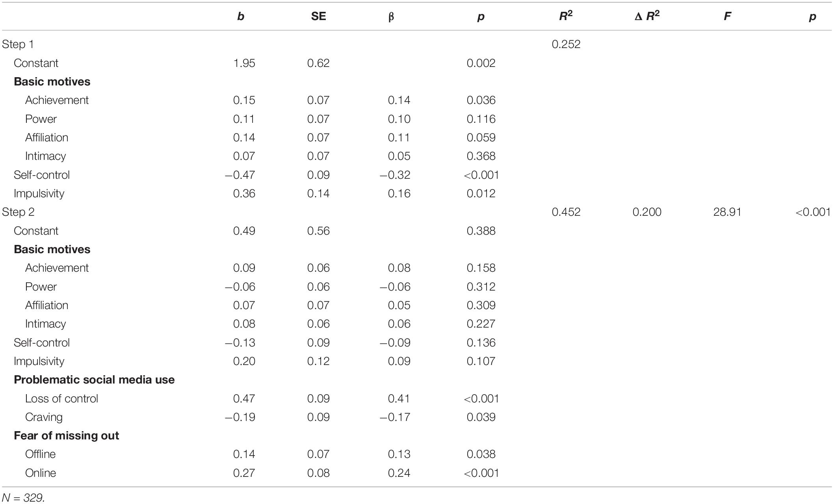
Task: Click the ΔR² value 0.200
Action: tap(647, 212)
